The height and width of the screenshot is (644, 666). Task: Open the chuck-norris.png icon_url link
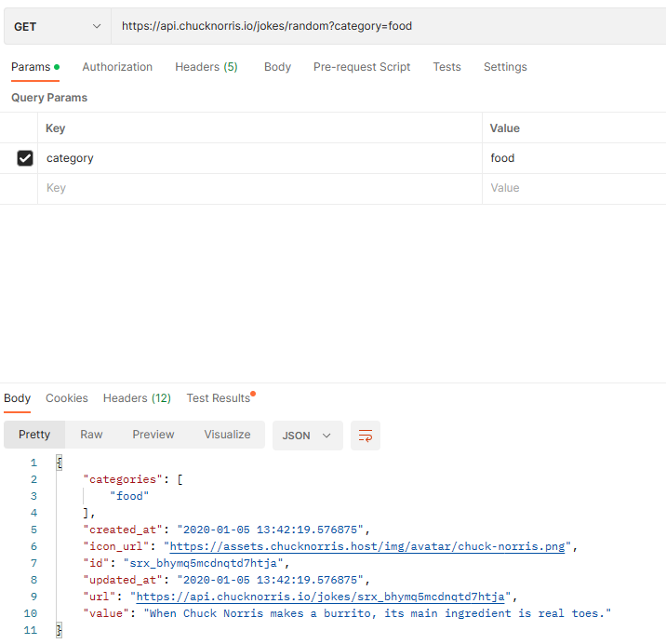pyautogui.click(x=367, y=546)
